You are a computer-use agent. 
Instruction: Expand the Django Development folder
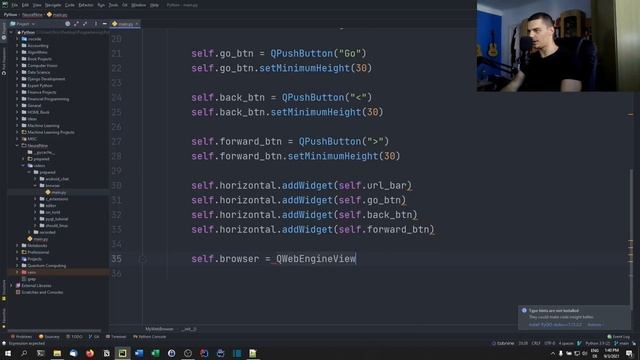pos(17,79)
